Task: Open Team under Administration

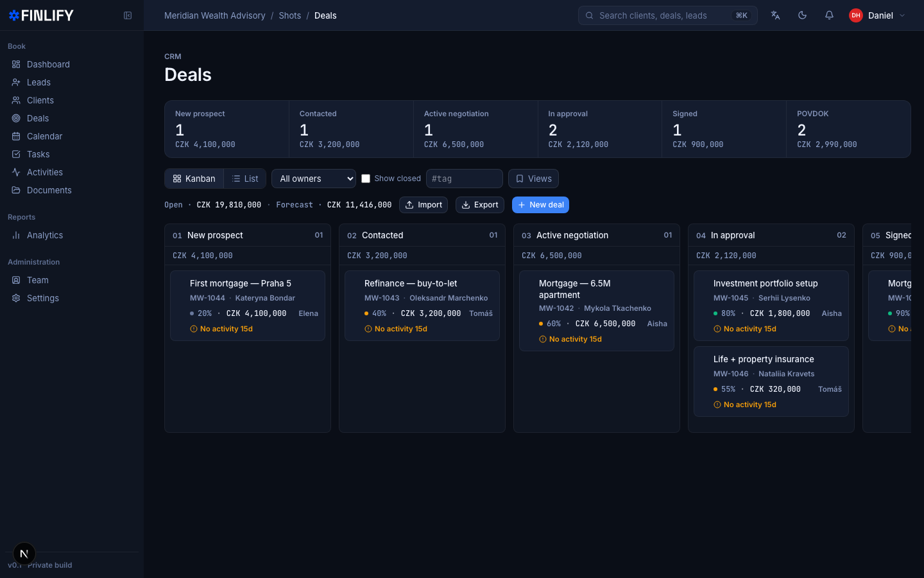Action: coord(72,280)
